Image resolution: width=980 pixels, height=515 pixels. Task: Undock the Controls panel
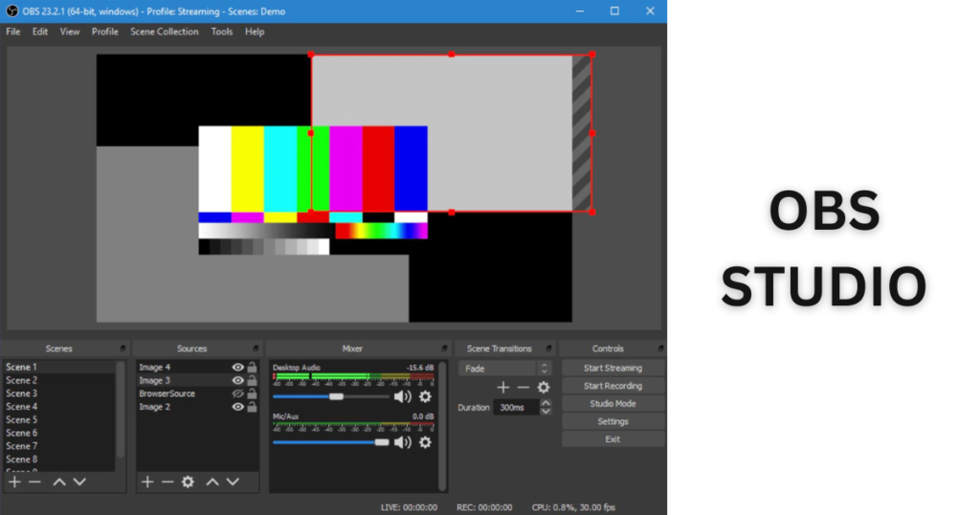660,348
